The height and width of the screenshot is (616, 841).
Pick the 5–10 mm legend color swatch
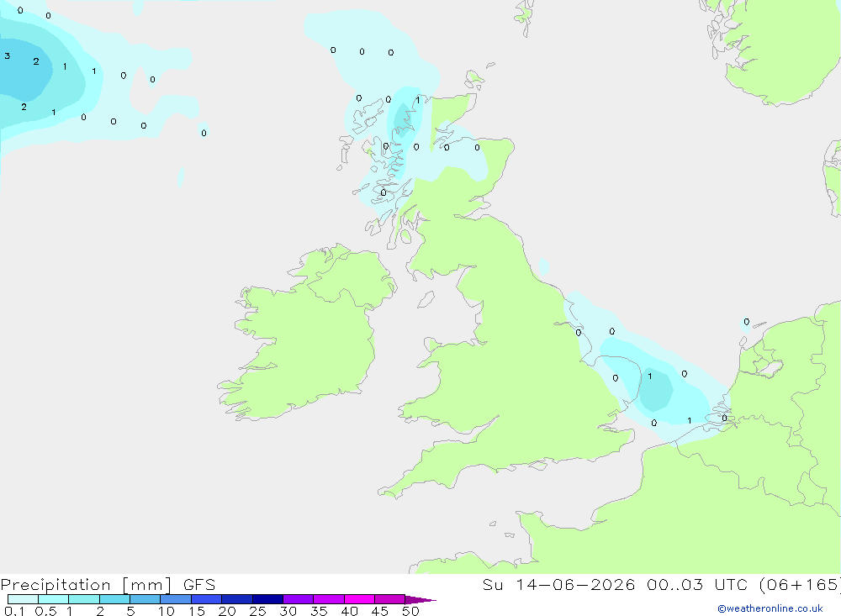(145, 599)
